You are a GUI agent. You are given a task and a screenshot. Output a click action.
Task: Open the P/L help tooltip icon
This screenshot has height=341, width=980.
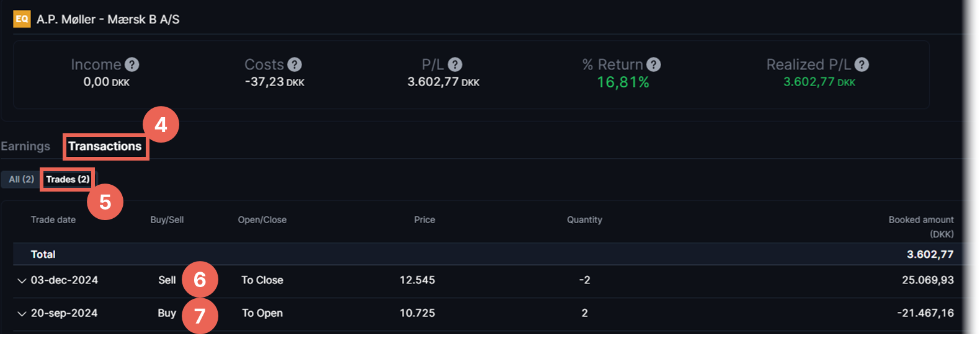tap(455, 64)
